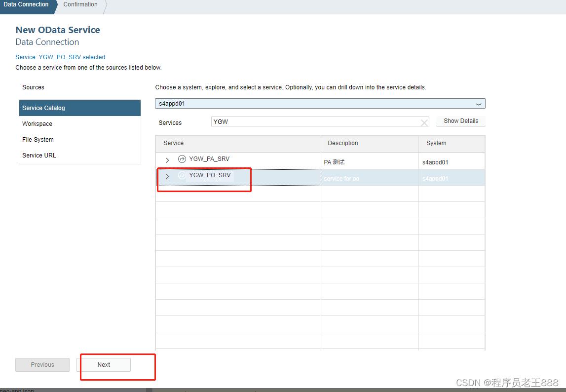The width and height of the screenshot is (566, 392).
Task: Select the YGW_PA_SRV service name
Action: [209, 159]
